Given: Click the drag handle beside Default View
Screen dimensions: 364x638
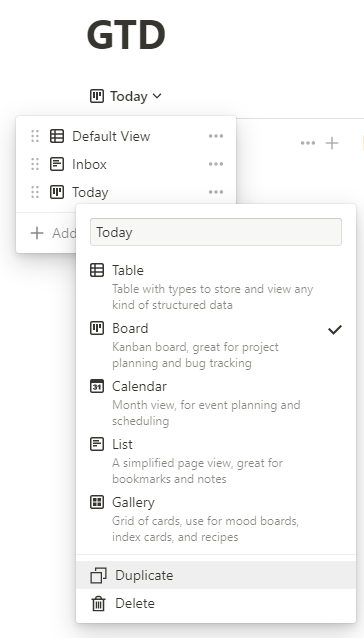Looking at the screenshot, I should point(35,136).
